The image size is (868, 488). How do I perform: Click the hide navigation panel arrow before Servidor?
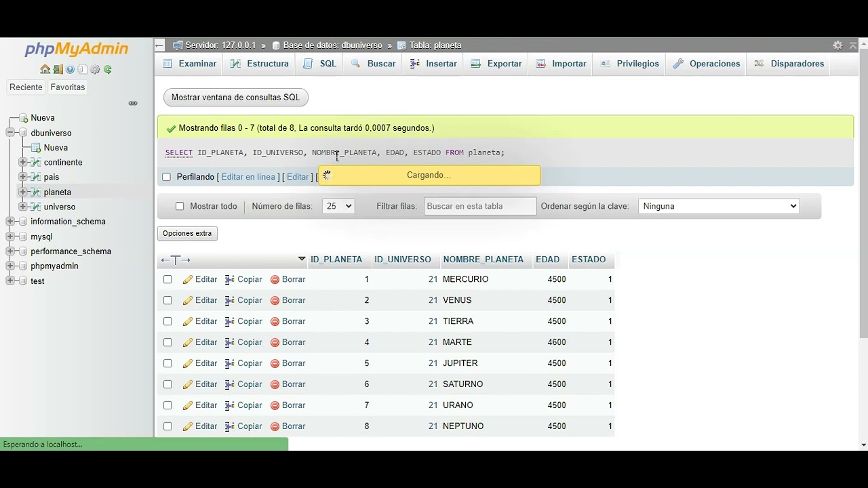[159, 45]
